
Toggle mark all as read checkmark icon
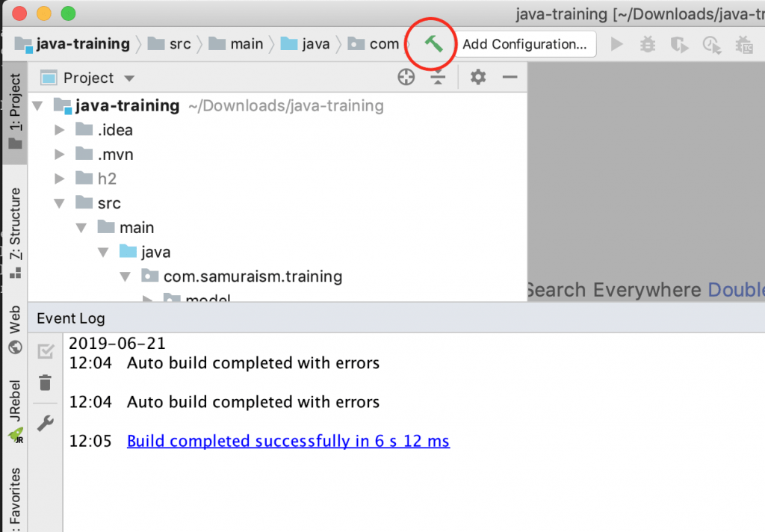click(46, 350)
